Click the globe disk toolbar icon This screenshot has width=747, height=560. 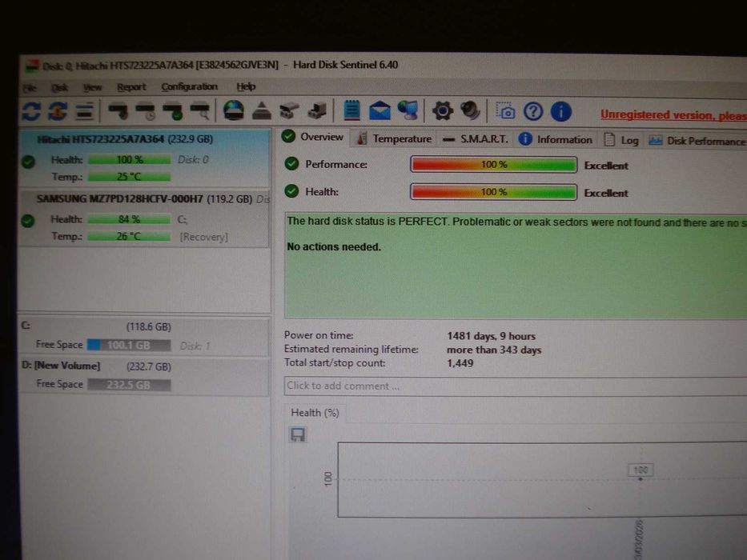pos(234,110)
